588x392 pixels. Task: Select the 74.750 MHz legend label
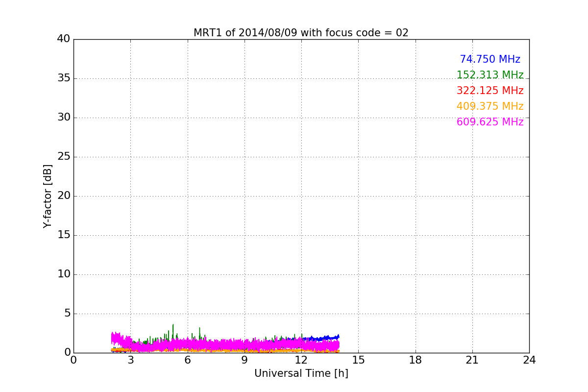pos(490,59)
